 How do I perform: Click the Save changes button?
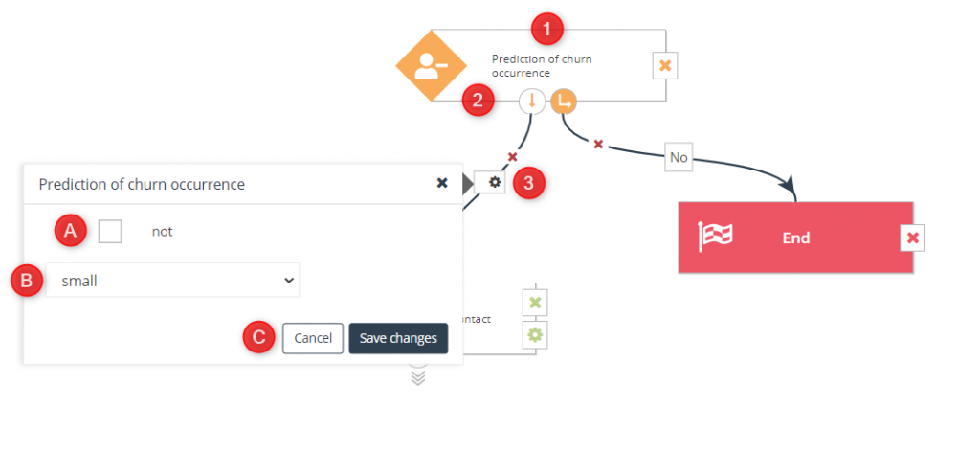point(398,338)
